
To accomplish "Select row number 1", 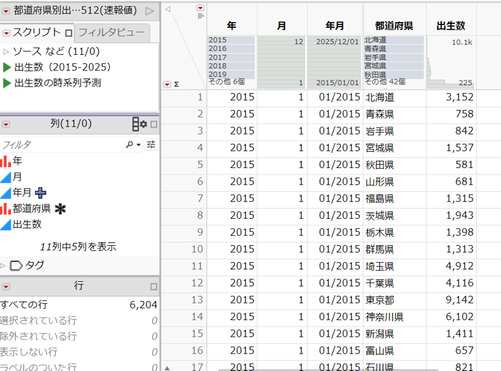I will pyautogui.click(x=200, y=97).
